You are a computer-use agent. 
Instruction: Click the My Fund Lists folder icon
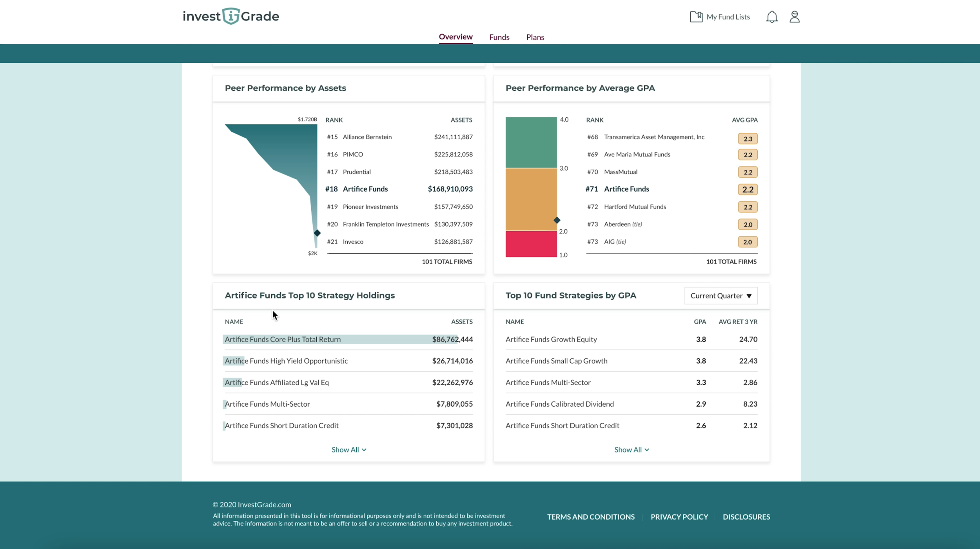(x=696, y=16)
